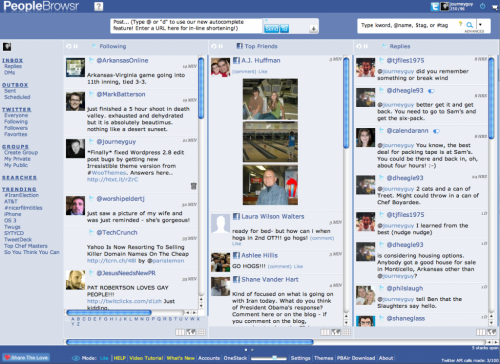Viewport: 500px width, 364px height.
Task: Click the Send button
Action: [271, 29]
